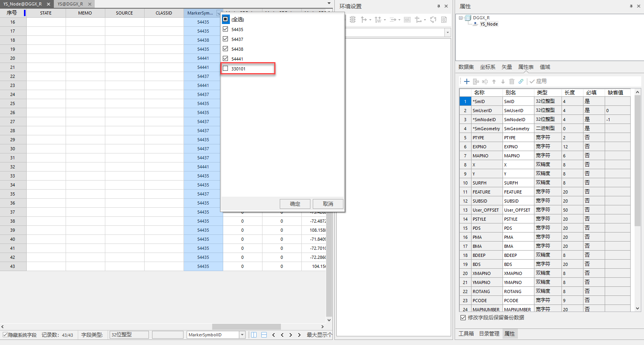Click the move field up arrow
Viewport: 644px width, 345px height.
tap(494, 81)
